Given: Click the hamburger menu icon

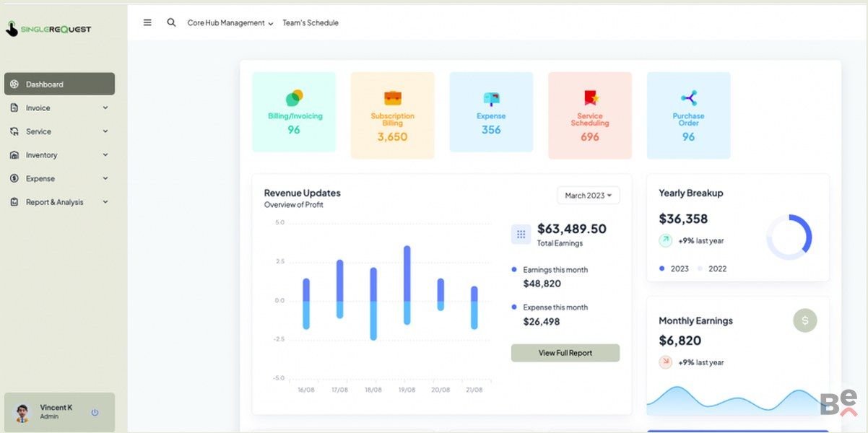Looking at the screenshot, I should (147, 22).
